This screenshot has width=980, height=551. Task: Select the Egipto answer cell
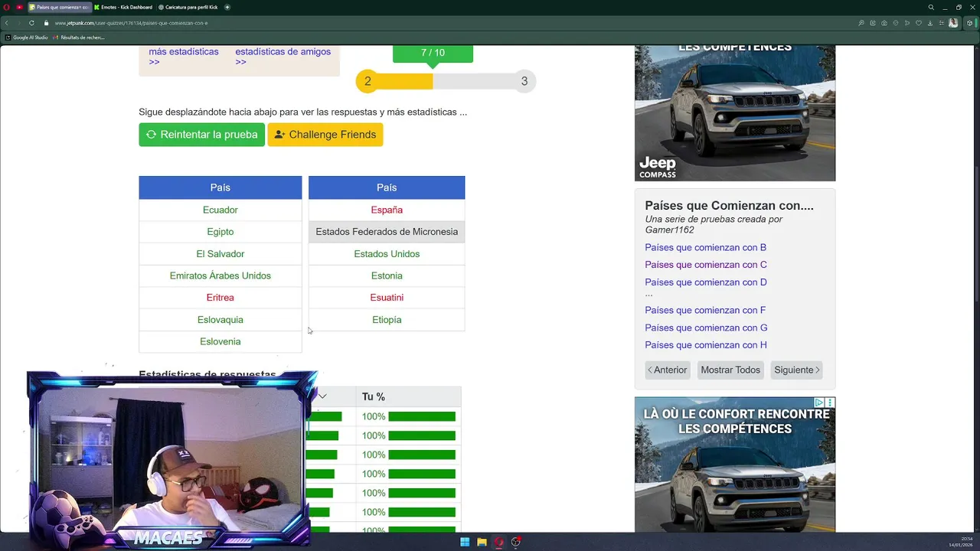(x=220, y=232)
